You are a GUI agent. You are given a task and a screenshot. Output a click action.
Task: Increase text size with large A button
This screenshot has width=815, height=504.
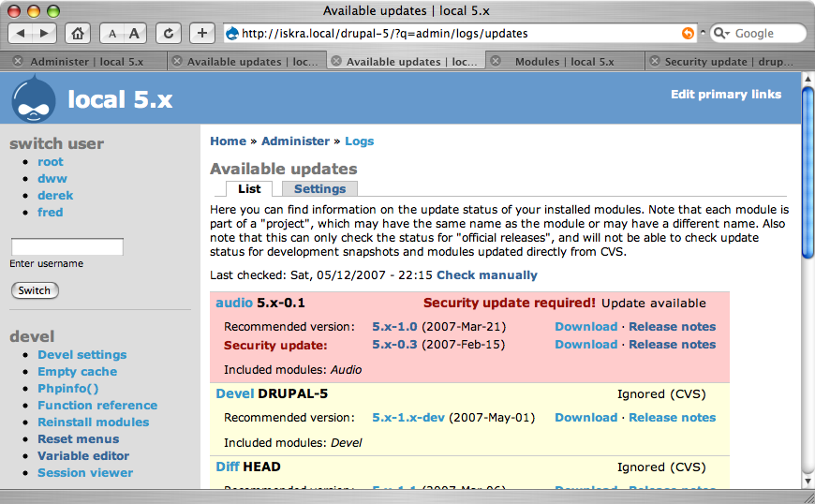(135, 34)
